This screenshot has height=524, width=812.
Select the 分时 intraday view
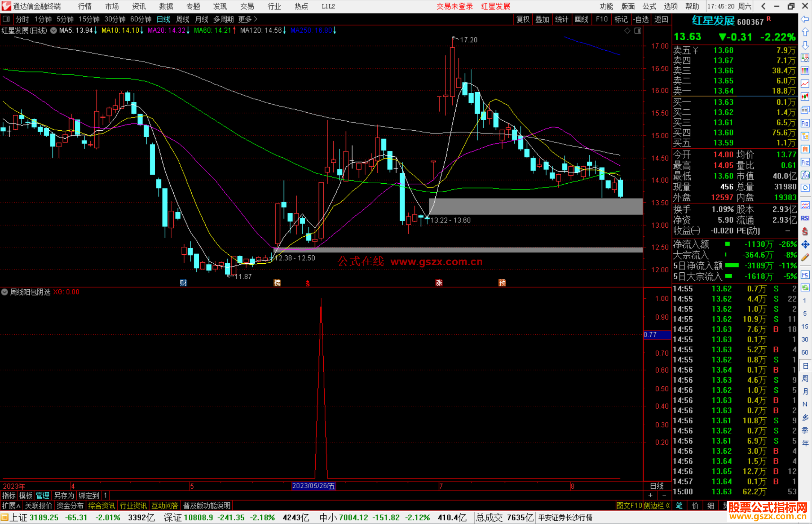point(22,19)
